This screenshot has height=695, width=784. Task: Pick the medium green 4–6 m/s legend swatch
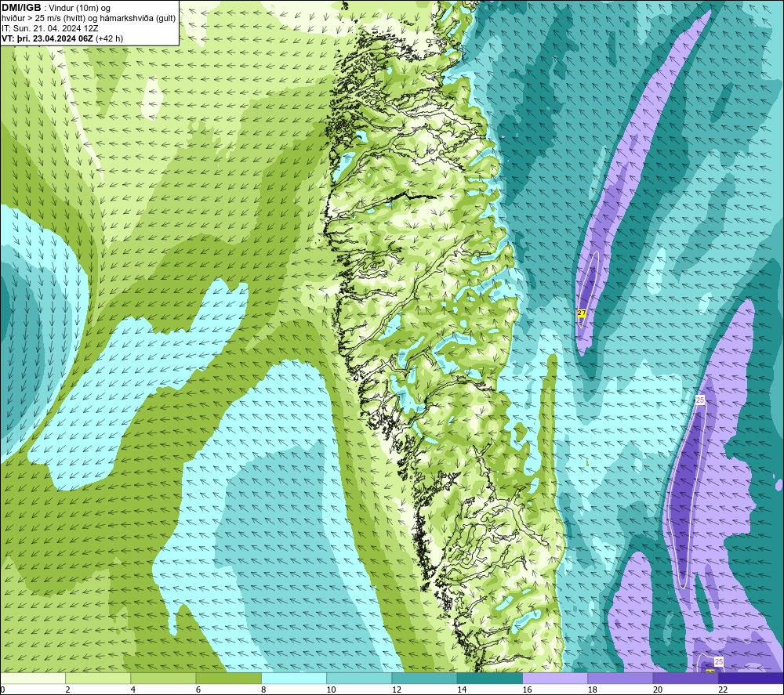pos(164,678)
